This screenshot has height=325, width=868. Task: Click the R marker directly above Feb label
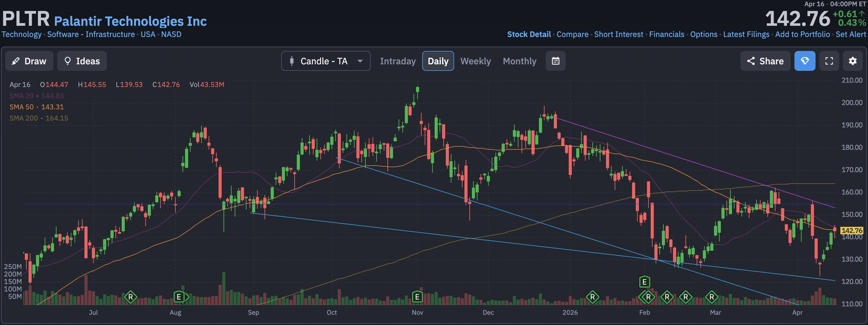coord(648,297)
